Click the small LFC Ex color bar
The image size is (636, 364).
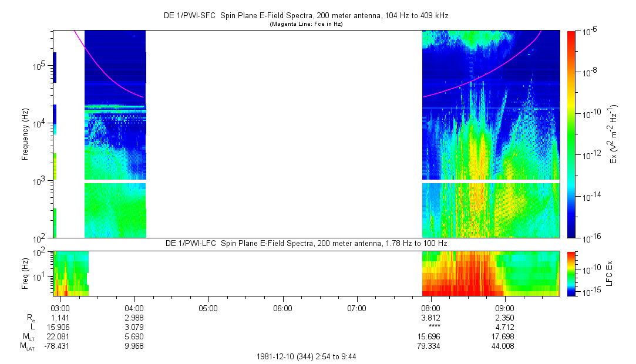(x=571, y=273)
